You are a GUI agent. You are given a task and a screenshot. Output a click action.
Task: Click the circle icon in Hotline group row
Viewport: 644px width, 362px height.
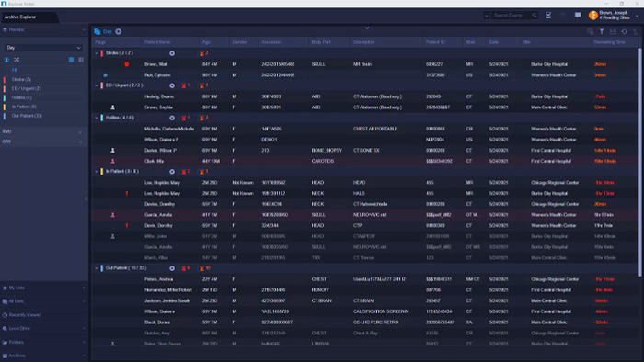tap(172, 118)
